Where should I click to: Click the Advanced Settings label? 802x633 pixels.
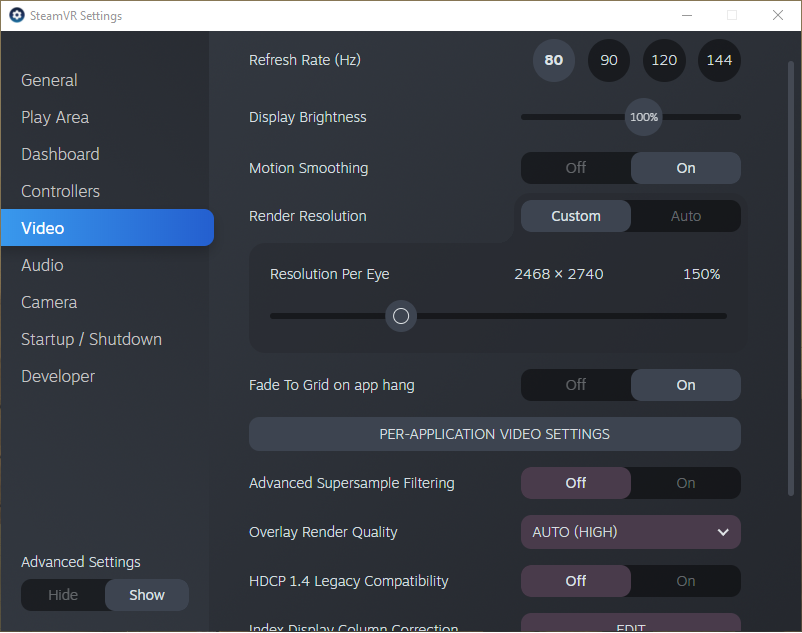(81, 562)
